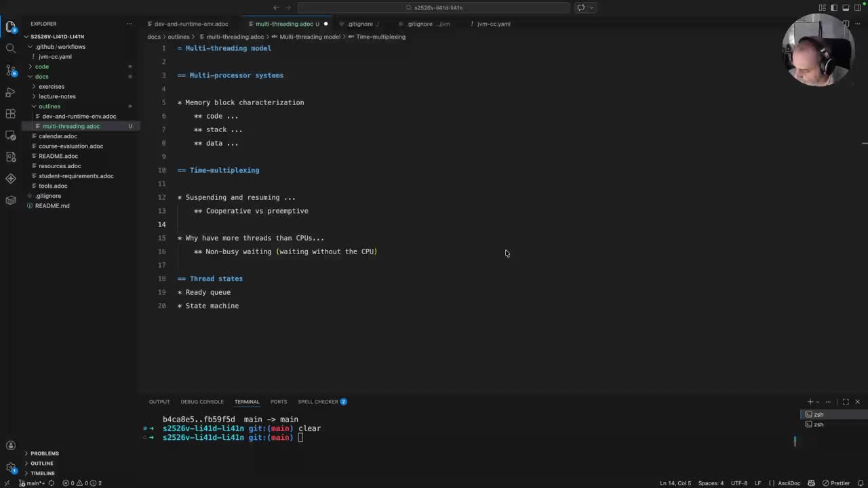Open Spell Checker showing 2 issues
Viewport: 868px width, 488px height.
pyautogui.click(x=319, y=401)
